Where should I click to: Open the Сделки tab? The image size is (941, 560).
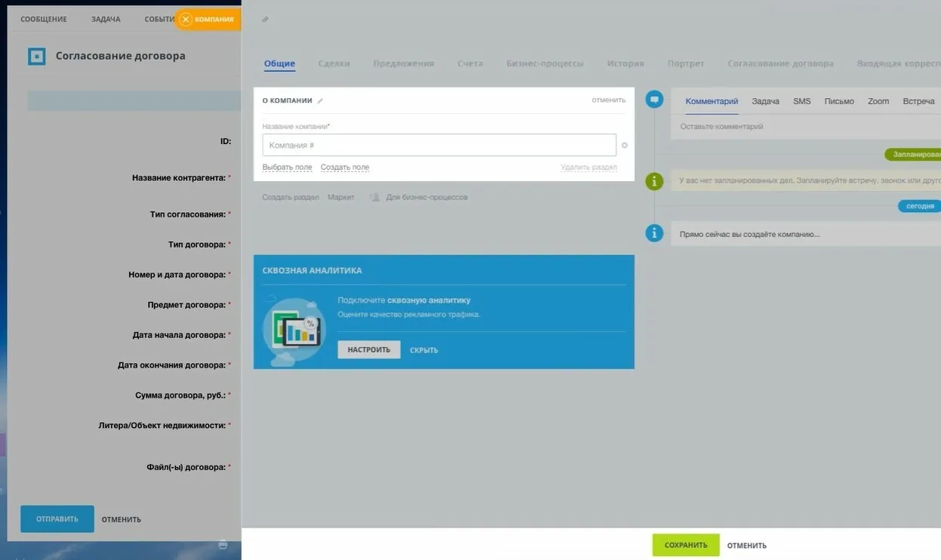[x=334, y=63]
